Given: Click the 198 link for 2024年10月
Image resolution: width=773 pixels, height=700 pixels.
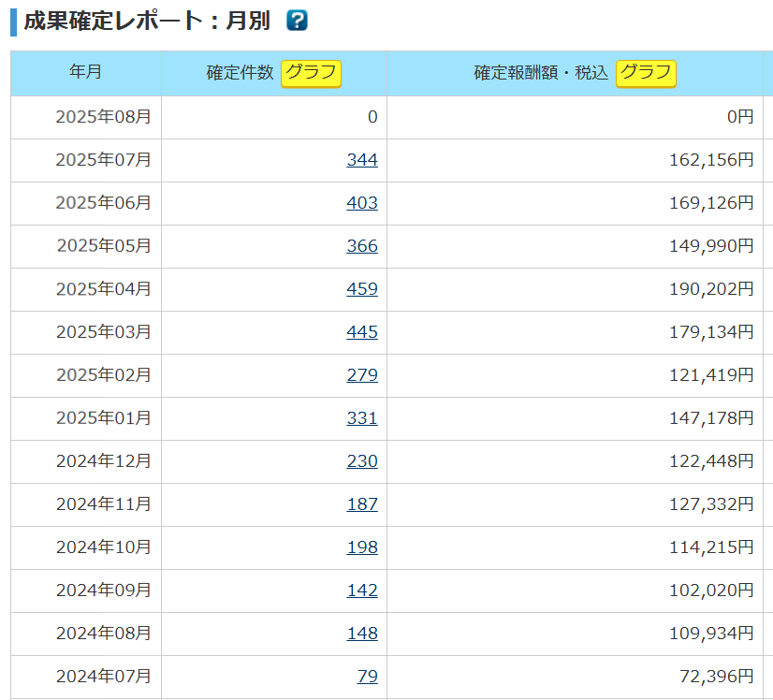Looking at the screenshot, I should [361, 547].
